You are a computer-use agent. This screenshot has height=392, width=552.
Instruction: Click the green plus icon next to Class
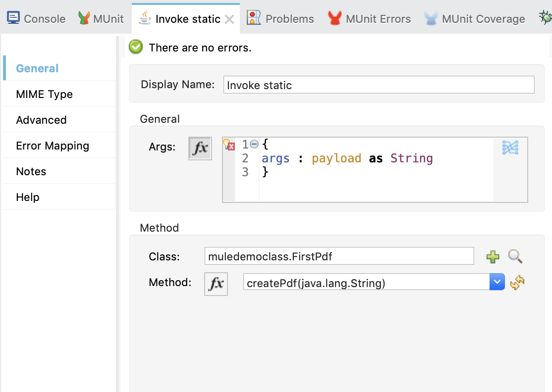pos(493,256)
